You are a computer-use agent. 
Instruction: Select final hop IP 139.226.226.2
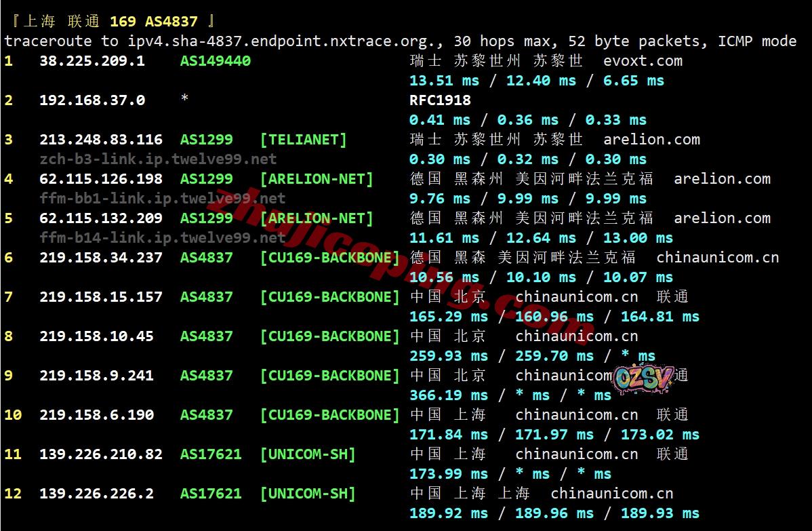pos(96,494)
